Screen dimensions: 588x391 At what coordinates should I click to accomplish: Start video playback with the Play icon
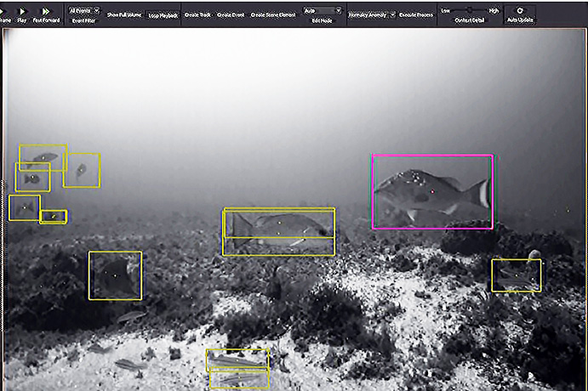22,12
